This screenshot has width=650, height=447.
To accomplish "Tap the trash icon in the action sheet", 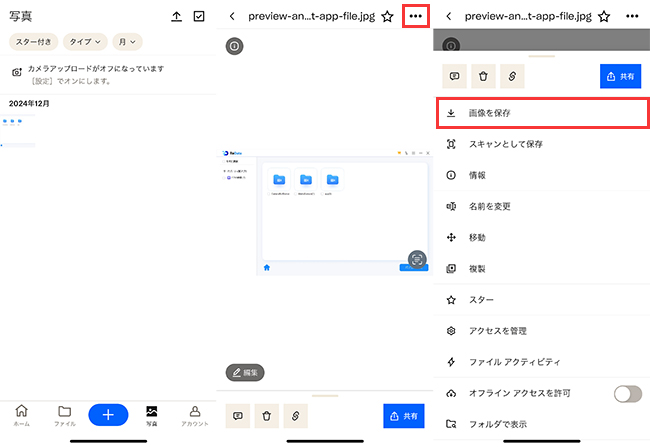I will tap(483, 76).
